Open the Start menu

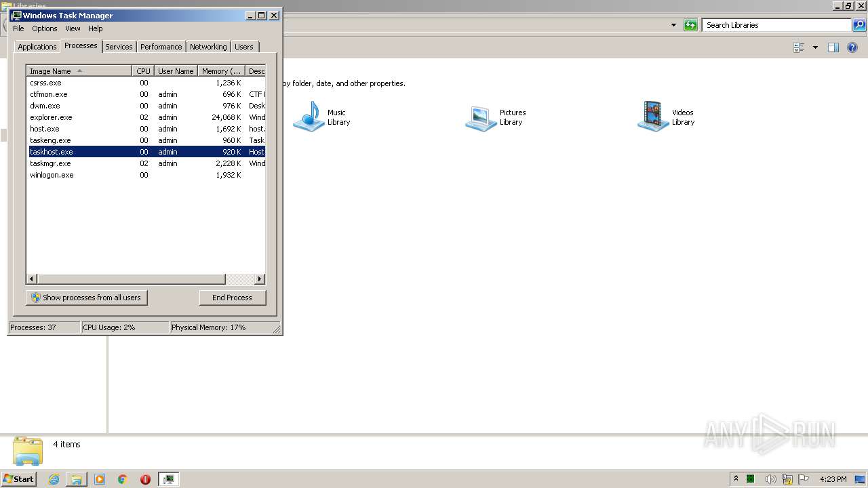(x=19, y=479)
